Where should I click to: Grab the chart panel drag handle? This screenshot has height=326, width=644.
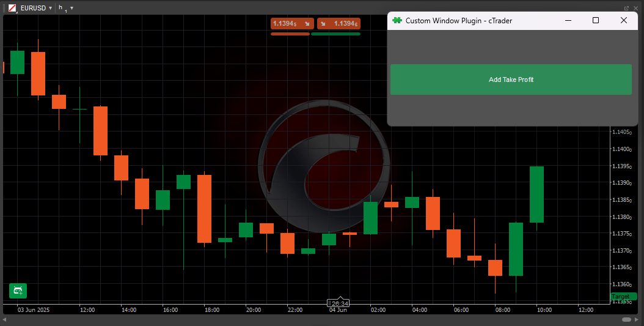point(4,8)
